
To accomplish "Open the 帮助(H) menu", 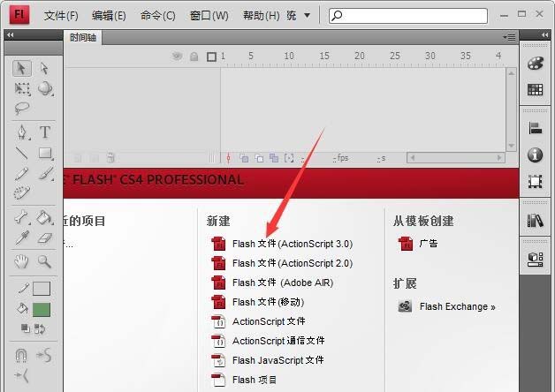I will coord(262,16).
